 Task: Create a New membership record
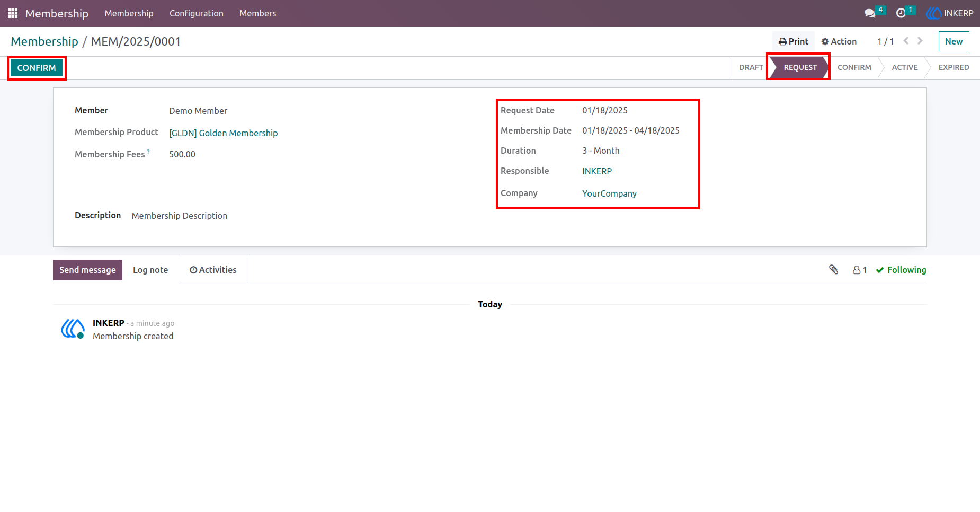tap(954, 41)
